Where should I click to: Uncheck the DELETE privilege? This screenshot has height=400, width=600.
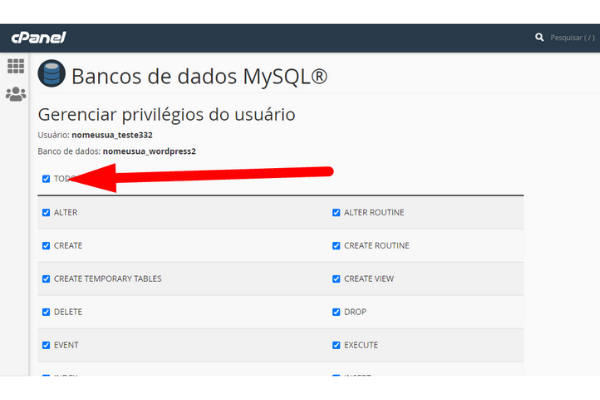tap(46, 312)
